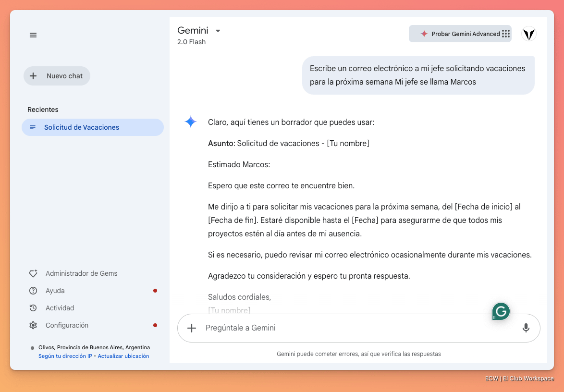Click the Estimado Marcos greeting line
Image resolution: width=564 pixels, height=392 pixels.
point(239,164)
